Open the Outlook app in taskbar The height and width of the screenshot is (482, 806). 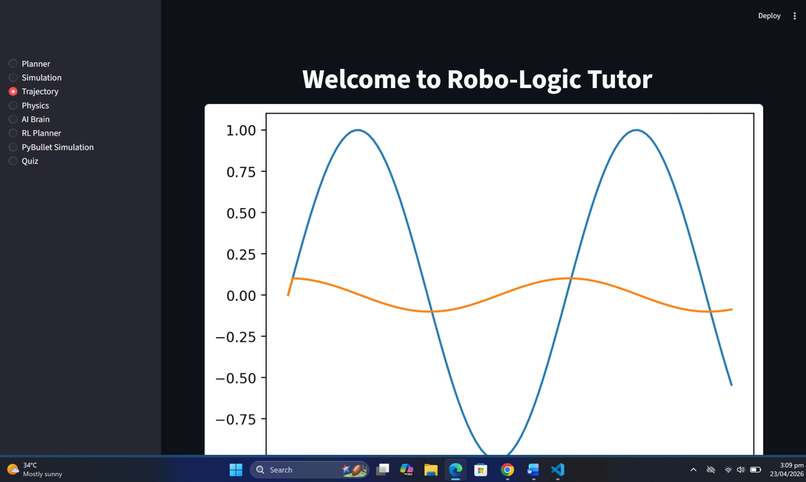click(533, 470)
